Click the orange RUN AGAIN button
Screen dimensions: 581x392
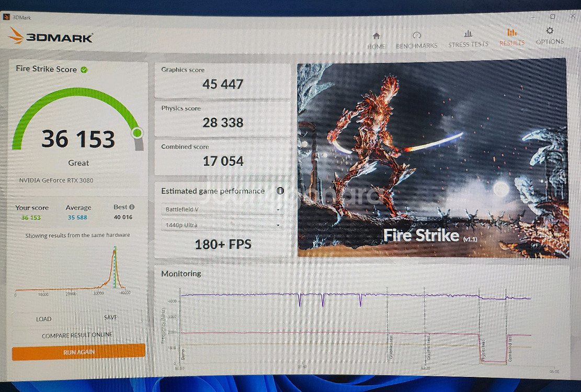pyautogui.click(x=78, y=352)
